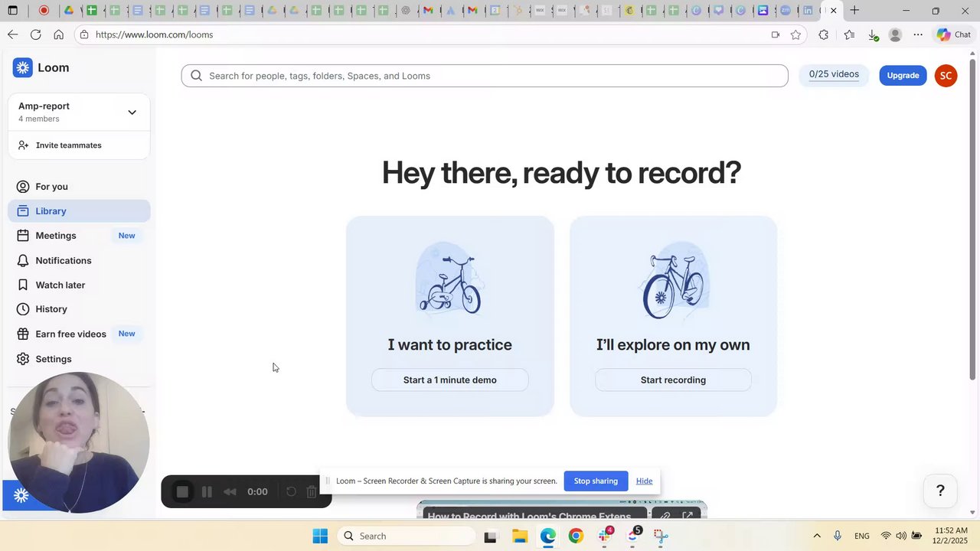Click the browser home icon
This screenshot has height=551, width=980.
58,34
